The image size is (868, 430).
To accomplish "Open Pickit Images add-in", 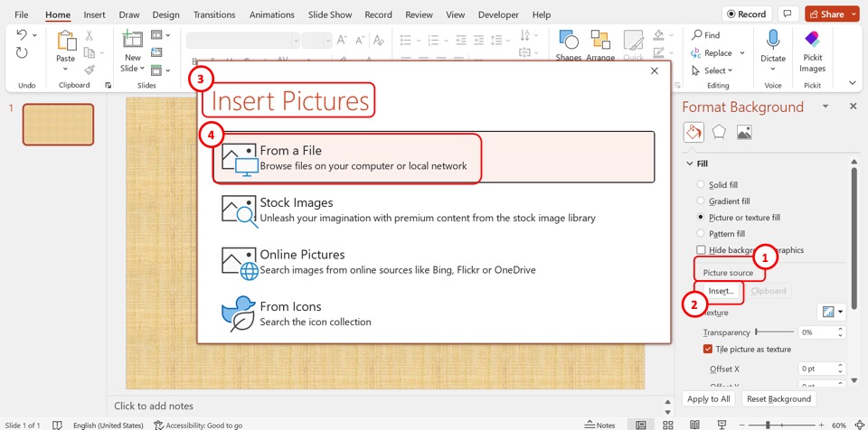I will click(812, 52).
